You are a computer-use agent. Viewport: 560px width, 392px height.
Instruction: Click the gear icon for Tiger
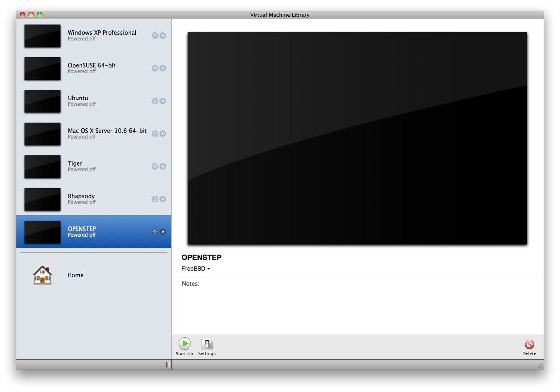155,166
